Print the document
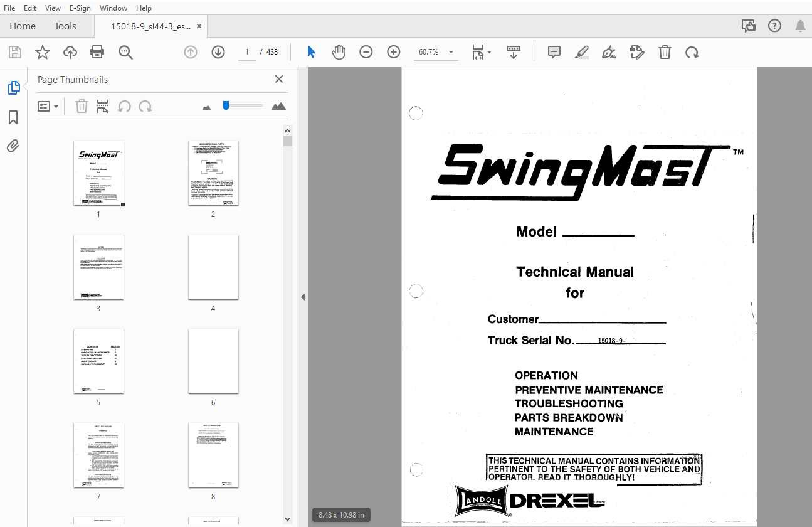This screenshot has height=527, width=812. pyautogui.click(x=97, y=52)
